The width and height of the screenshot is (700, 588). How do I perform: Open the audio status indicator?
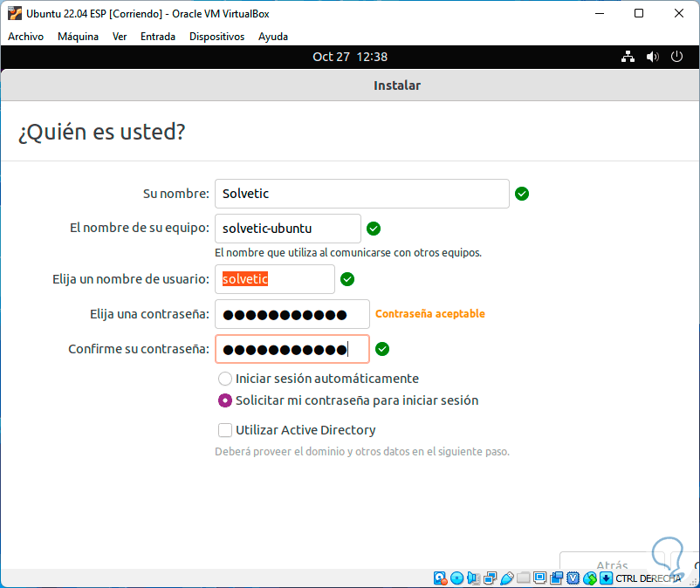click(474, 578)
